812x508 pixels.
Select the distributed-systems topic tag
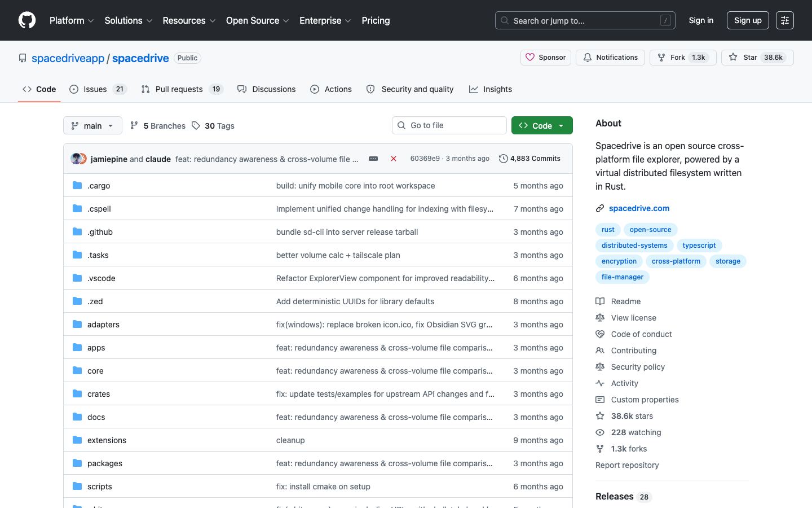point(634,246)
